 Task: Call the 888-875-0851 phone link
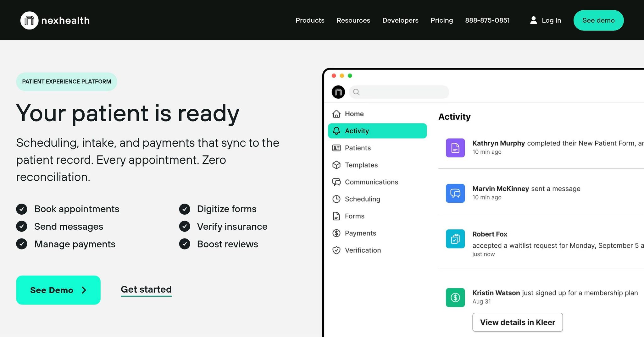coord(487,20)
